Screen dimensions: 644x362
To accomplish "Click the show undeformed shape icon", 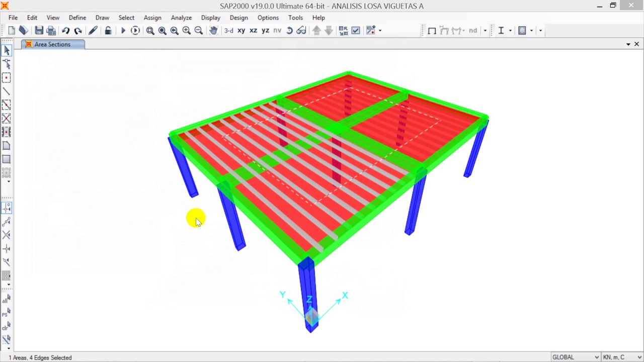I will pos(432,31).
